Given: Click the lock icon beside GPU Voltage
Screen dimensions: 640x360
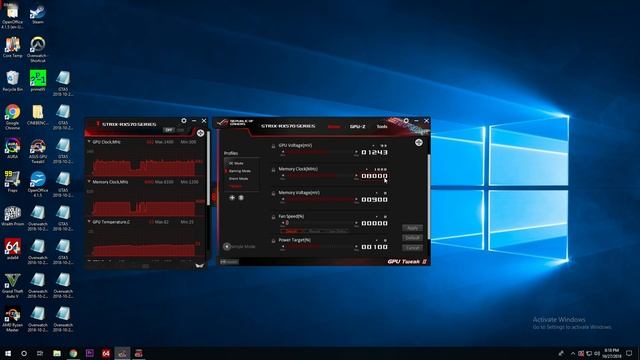Looking at the screenshot, I should (273, 146).
